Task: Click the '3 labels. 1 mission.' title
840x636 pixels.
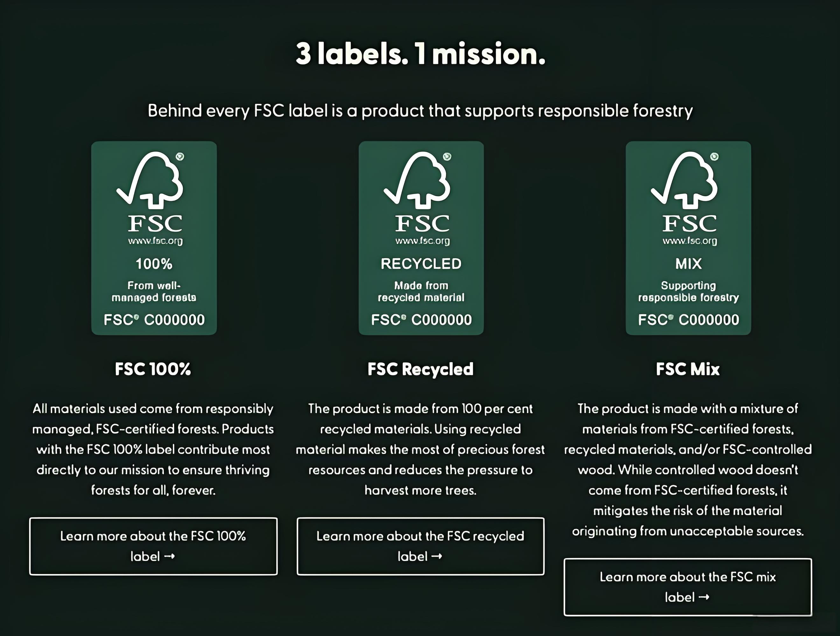Action: click(420, 54)
